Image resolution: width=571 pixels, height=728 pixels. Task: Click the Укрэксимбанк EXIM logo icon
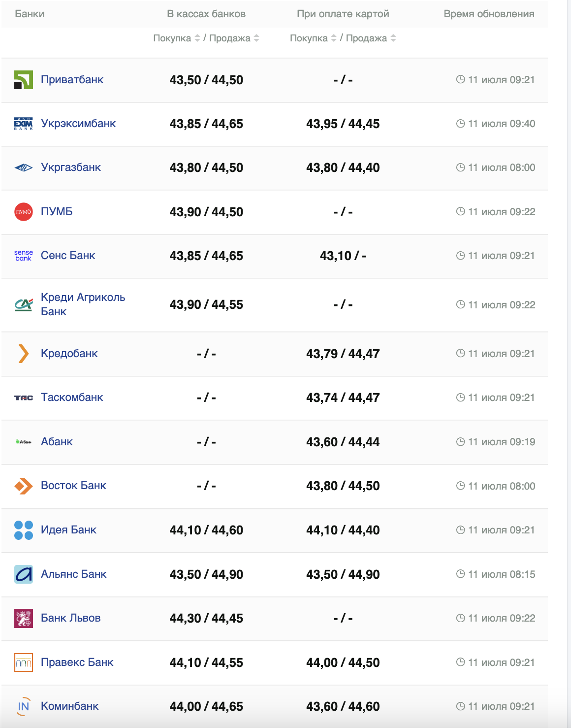click(24, 124)
